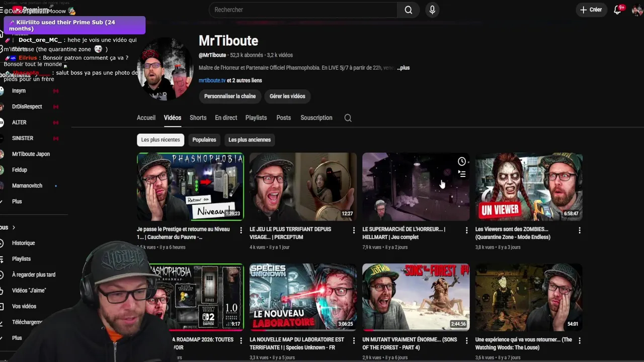
Task: Select Les plus anciennes filter chip
Action: 250,140
